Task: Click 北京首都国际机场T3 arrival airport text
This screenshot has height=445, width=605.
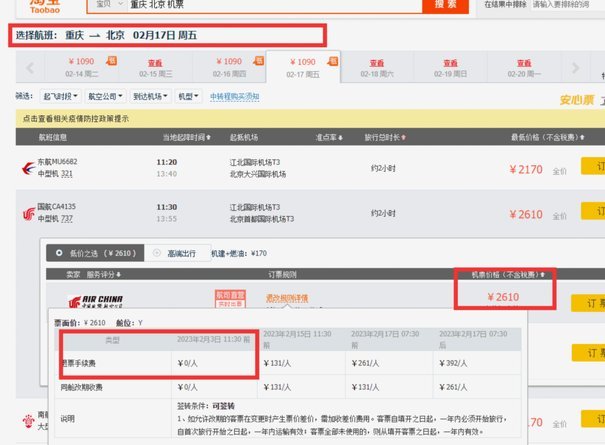Action: click(x=262, y=219)
